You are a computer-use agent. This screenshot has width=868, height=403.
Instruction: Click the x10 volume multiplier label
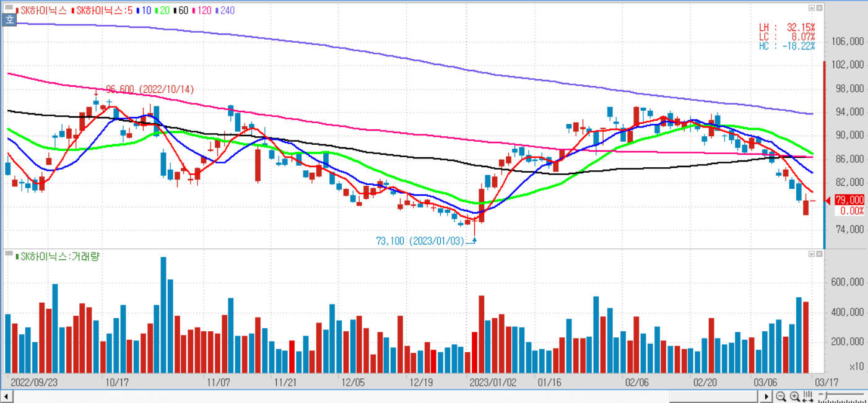click(857, 366)
